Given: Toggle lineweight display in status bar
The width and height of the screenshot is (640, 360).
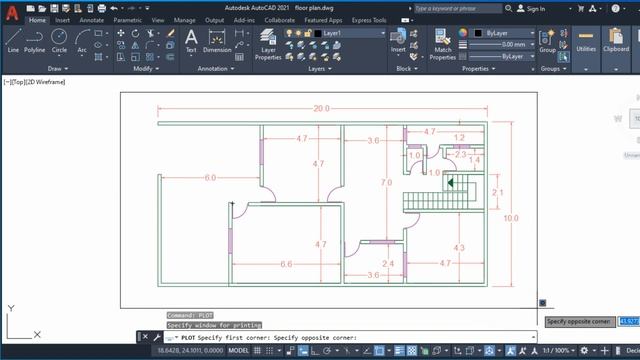Looking at the screenshot, I should point(399,351).
